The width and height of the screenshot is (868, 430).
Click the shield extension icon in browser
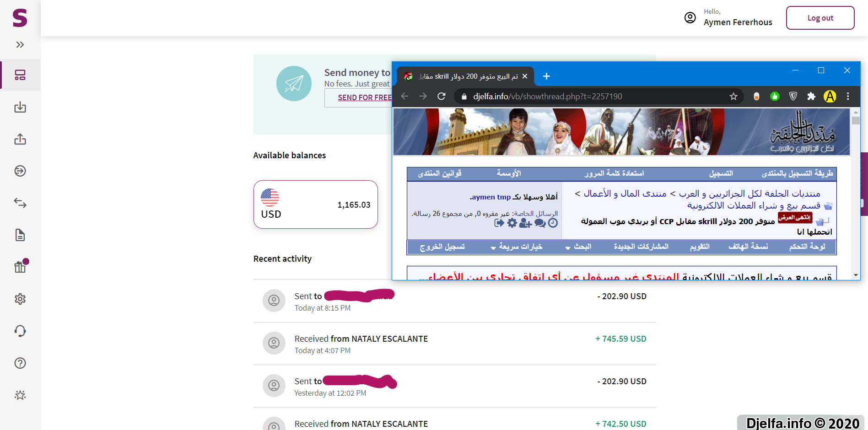(x=793, y=96)
